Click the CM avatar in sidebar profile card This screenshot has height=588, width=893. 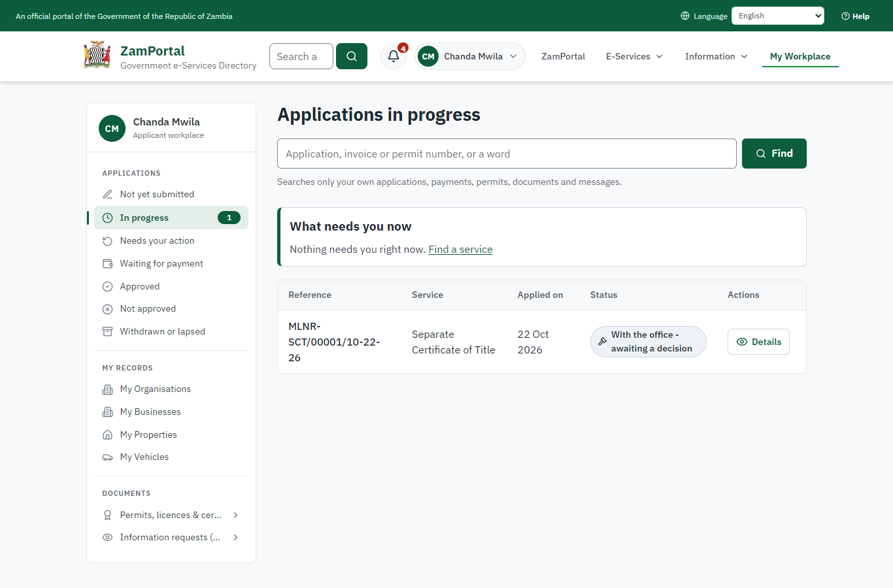(112, 129)
